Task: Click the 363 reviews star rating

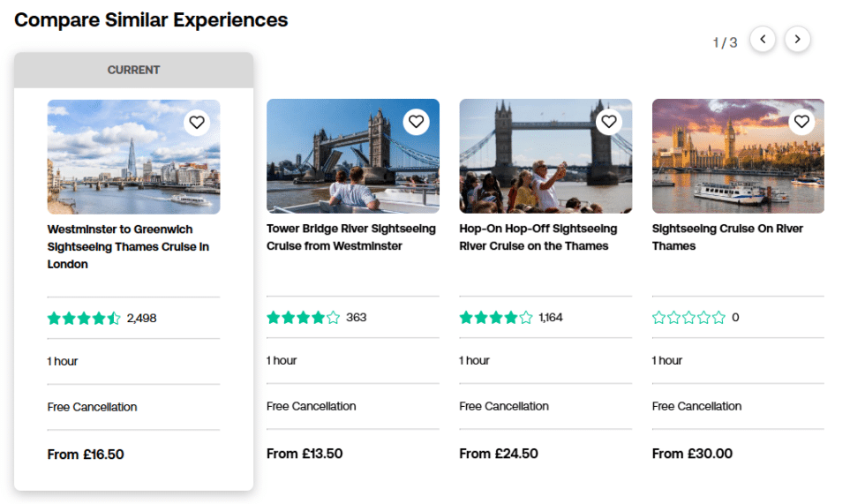Action: 316,318
